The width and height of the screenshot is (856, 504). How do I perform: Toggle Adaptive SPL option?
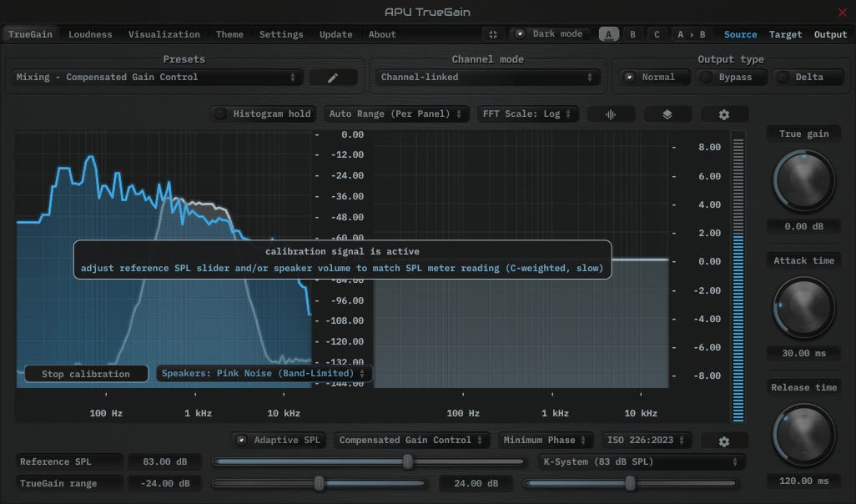[279, 440]
